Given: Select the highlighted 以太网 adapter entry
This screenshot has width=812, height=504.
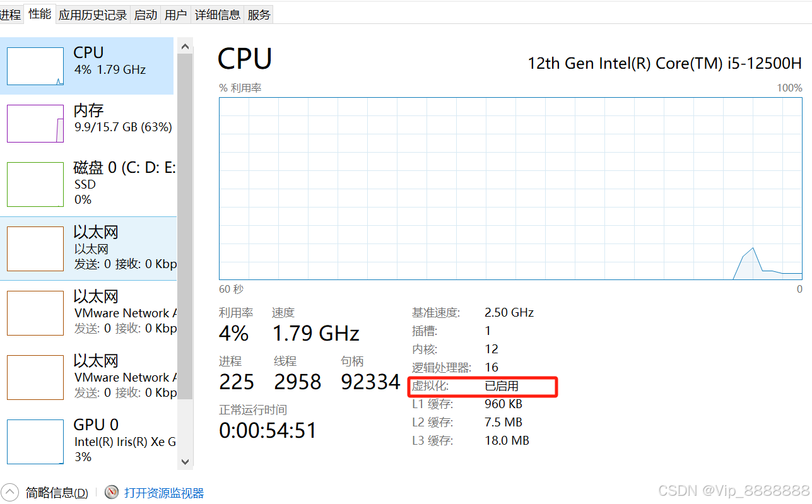Looking at the screenshot, I should pyautogui.click(x=88, y=249).
